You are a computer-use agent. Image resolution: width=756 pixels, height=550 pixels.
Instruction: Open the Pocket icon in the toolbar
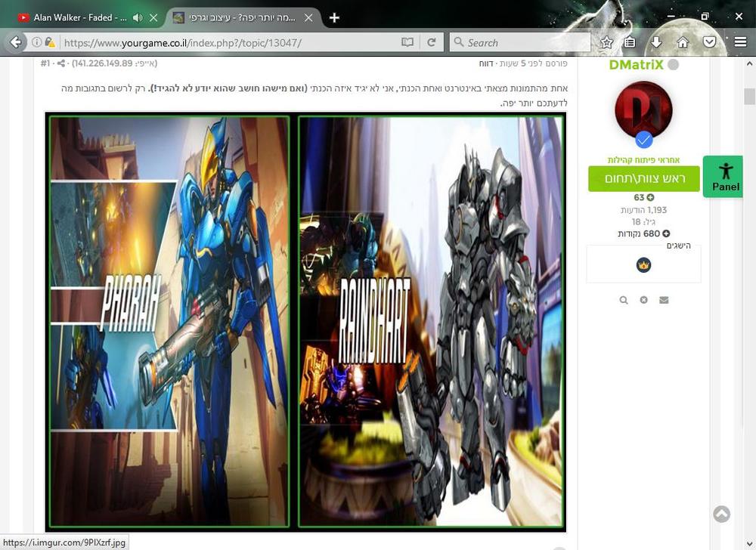point(709,42)
